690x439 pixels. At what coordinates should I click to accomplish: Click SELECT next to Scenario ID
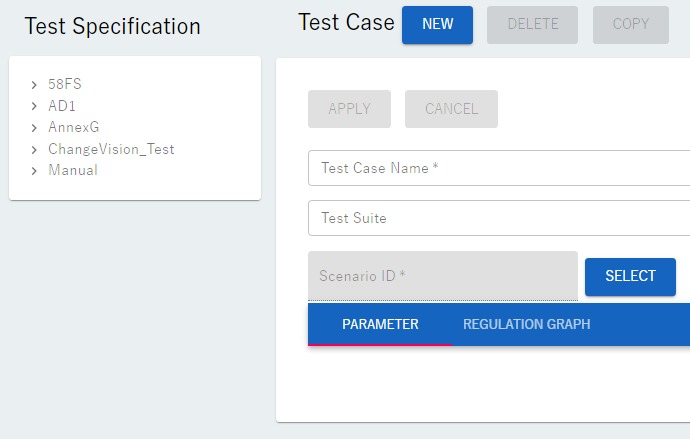coord(630,277)
